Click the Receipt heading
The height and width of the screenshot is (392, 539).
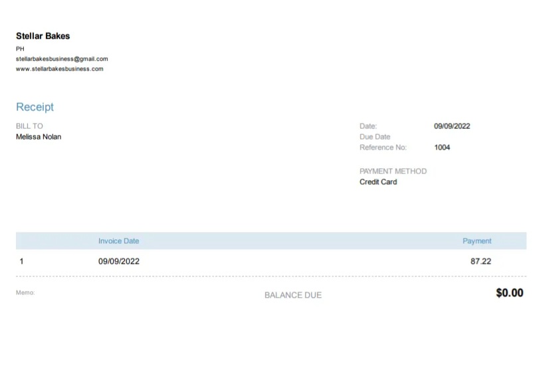35,107
